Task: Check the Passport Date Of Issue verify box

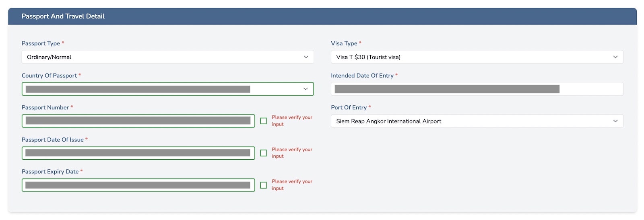Action: [x=264, y=153]
